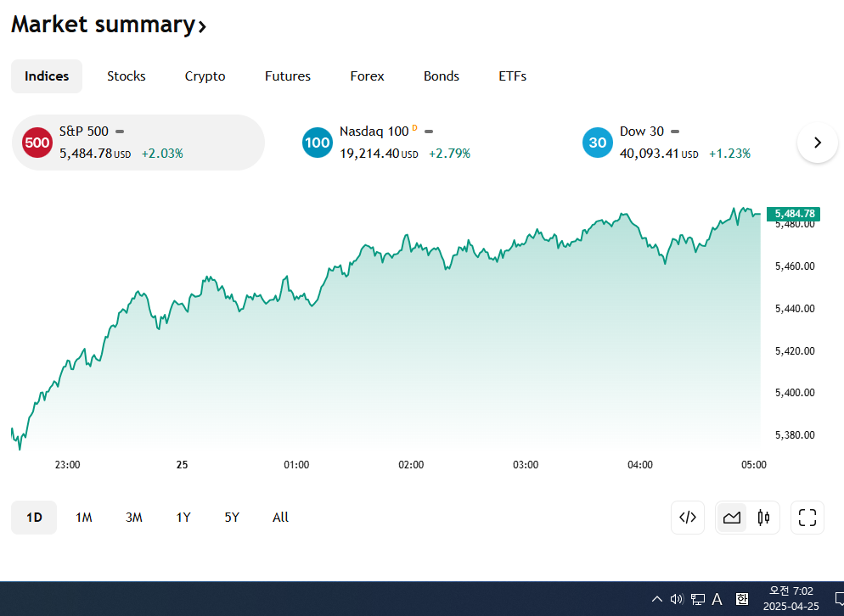Select the Dow 30 index name
Viewport: 844px width, 616px height.
coord(642,132)
